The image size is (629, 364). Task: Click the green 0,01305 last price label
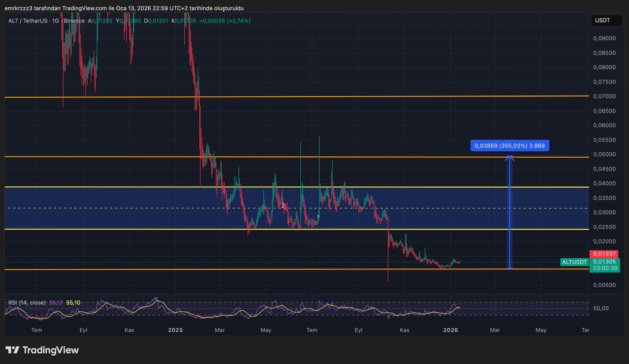click(x=604, y=262)
